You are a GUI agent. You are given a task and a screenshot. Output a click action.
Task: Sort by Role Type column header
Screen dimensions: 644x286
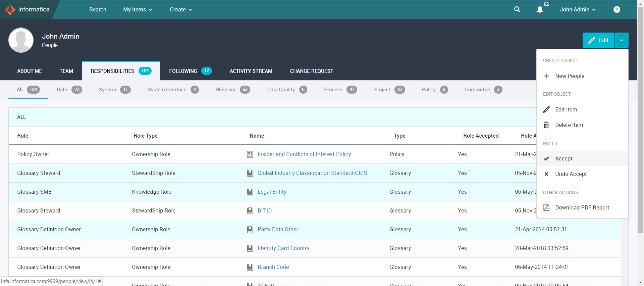click(146, 136)
